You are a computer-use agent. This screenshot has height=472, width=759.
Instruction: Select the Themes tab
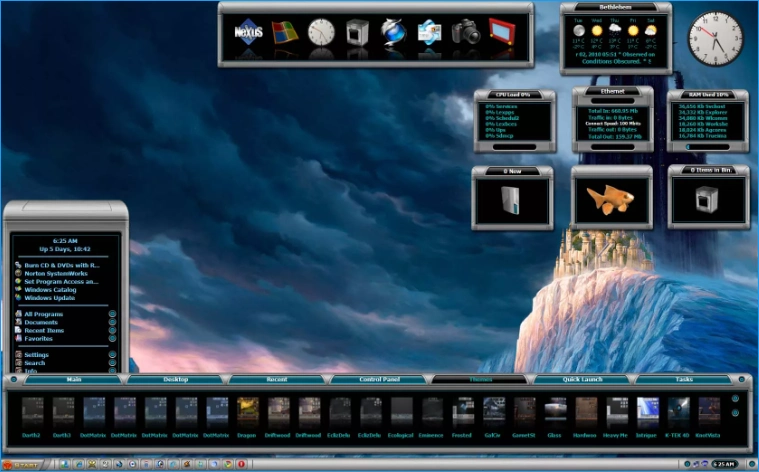(480, 380)
